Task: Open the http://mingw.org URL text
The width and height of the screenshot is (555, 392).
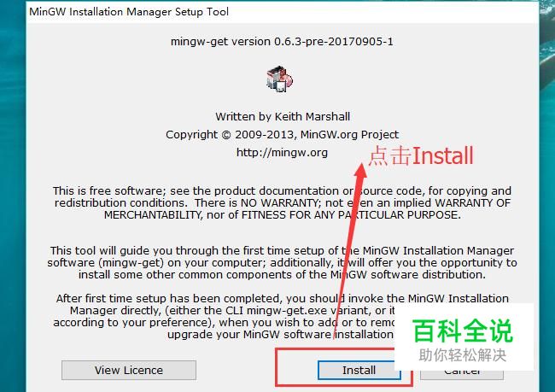Action: (x=282, y=153)
